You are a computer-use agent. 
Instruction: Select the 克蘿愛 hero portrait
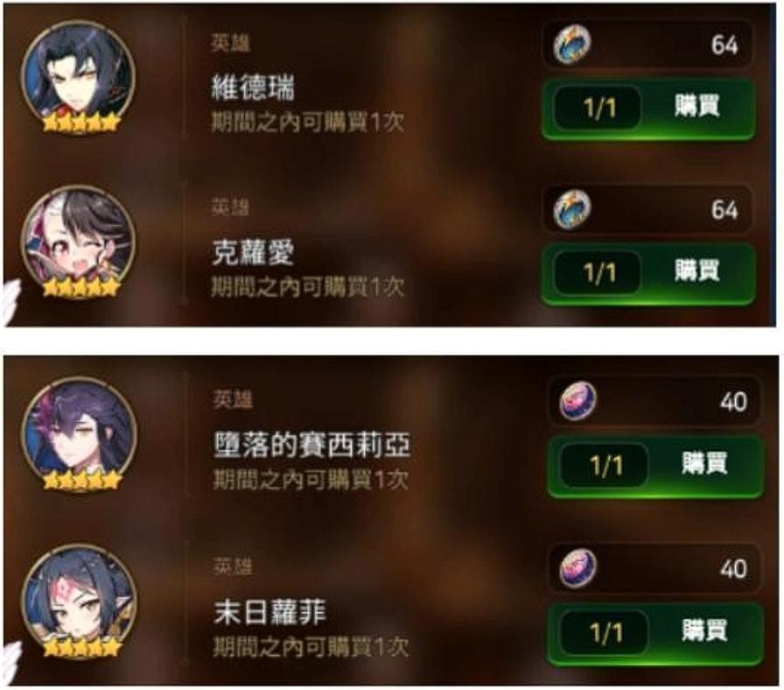point(78,243)
